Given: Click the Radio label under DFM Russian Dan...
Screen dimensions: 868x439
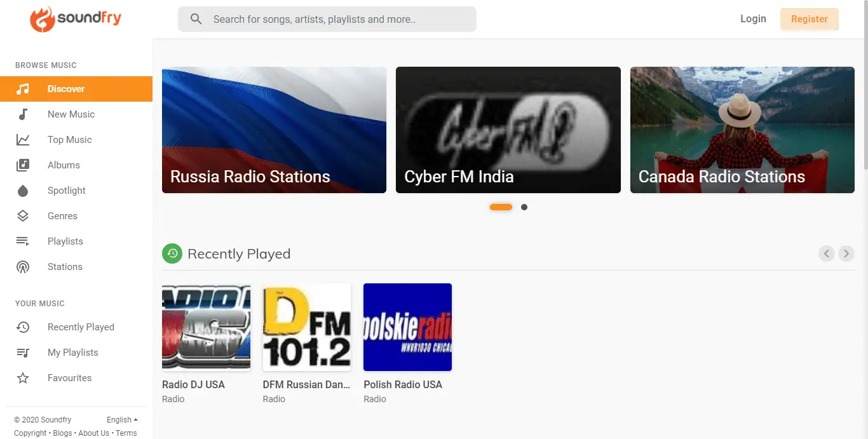Looking at the screenshot, I should point(274,399).
